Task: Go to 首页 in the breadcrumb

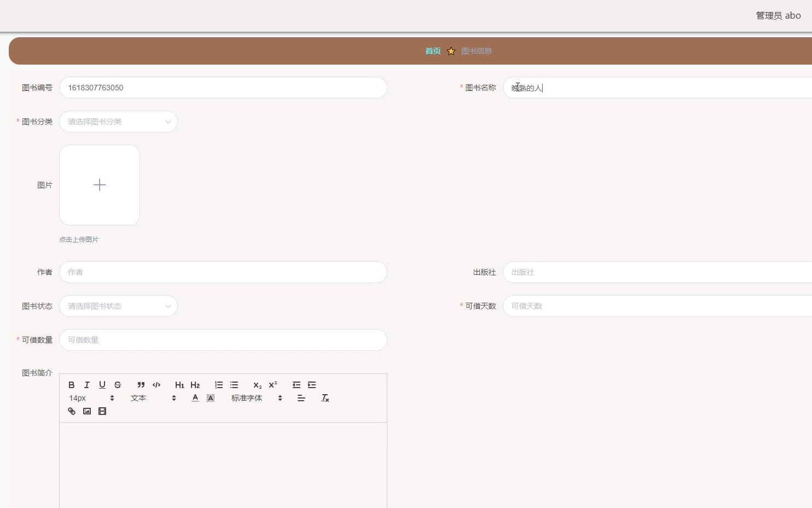Action: click(433, 51)
